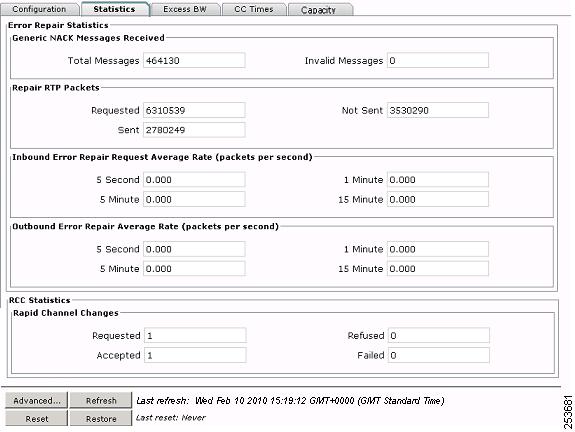Click Inbound rate 1 Minute field
Image resolution: width=575 pixels, height=432 pixels.
(x=438, y=179)
